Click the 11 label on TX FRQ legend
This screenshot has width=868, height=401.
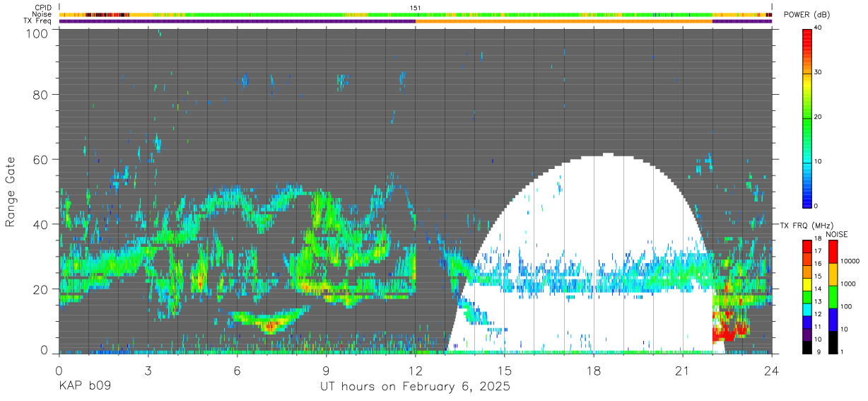tap(819, 326)
